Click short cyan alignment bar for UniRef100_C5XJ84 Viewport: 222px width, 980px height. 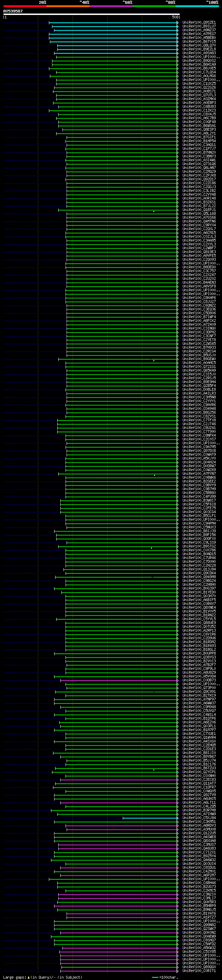click(x=150, y=818)
